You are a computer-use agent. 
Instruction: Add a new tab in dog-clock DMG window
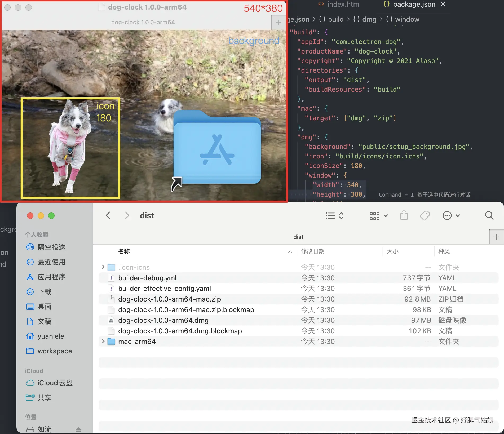(x=278, y=22)
